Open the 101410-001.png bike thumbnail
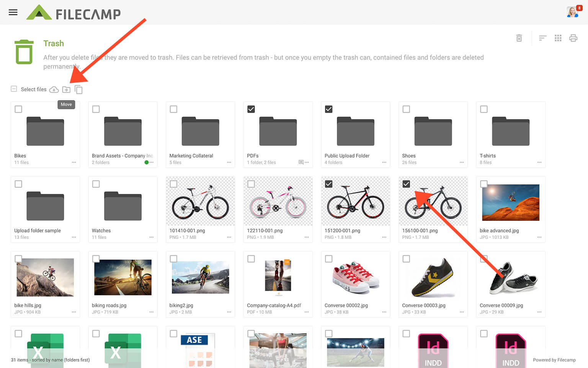The image size is (588, 368). tap(200, 201)
